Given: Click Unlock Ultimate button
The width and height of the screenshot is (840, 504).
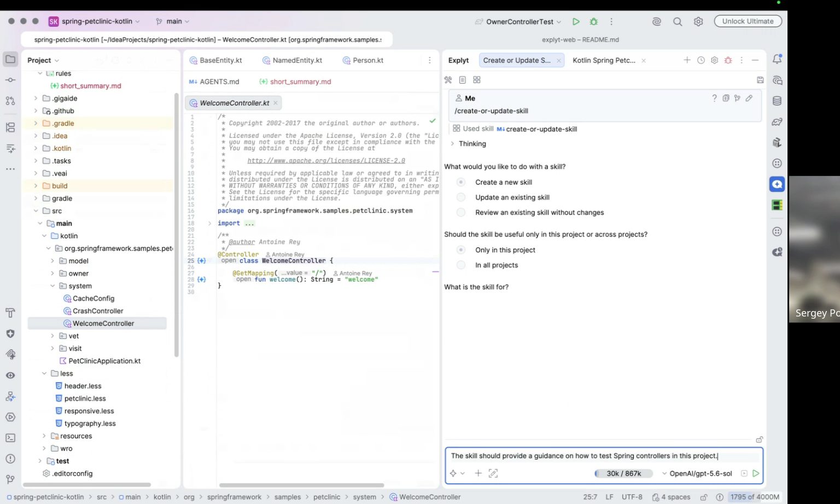Looking at the screenshot, I should [748, 21].
